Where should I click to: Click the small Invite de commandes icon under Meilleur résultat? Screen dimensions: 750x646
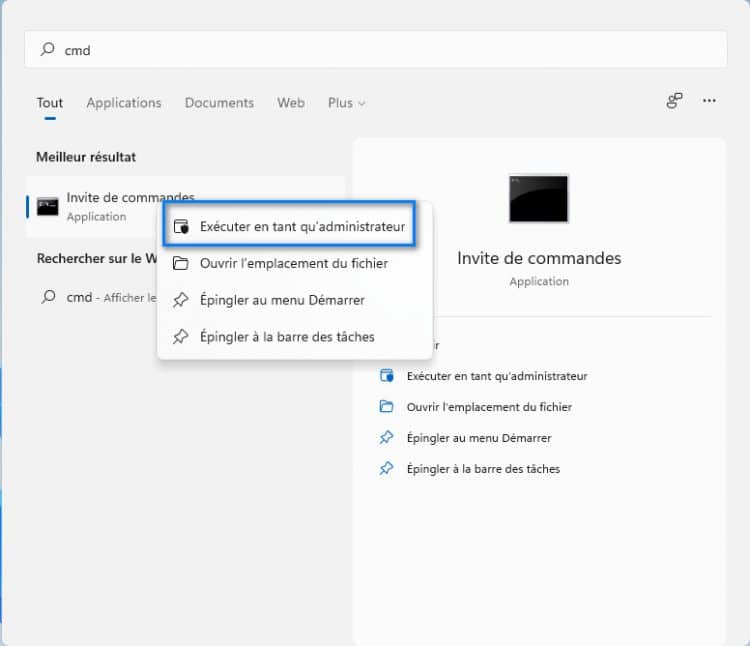coord(47,206)
